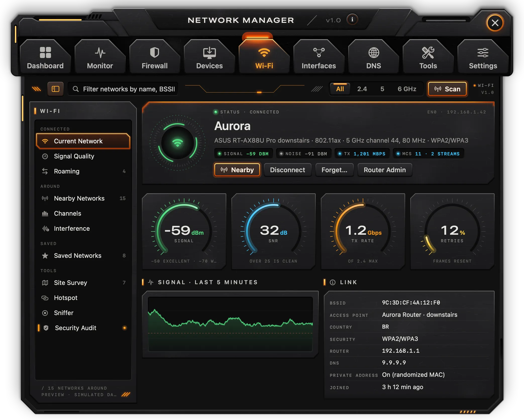Open the info icon beside v1.0
Image resolution: width=524 pixels, height=420 pixels.
click(x=352, y=20)
